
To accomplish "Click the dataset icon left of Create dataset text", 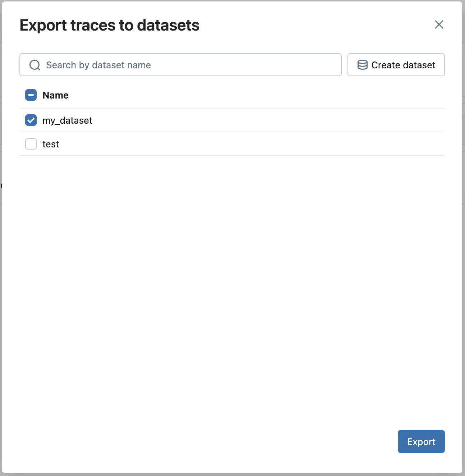I will point(362,65).
